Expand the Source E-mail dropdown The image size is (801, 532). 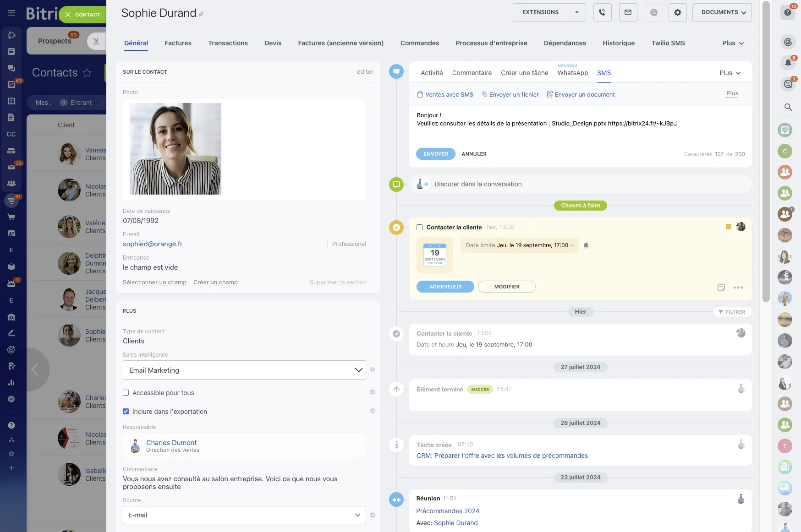[244, 515]
